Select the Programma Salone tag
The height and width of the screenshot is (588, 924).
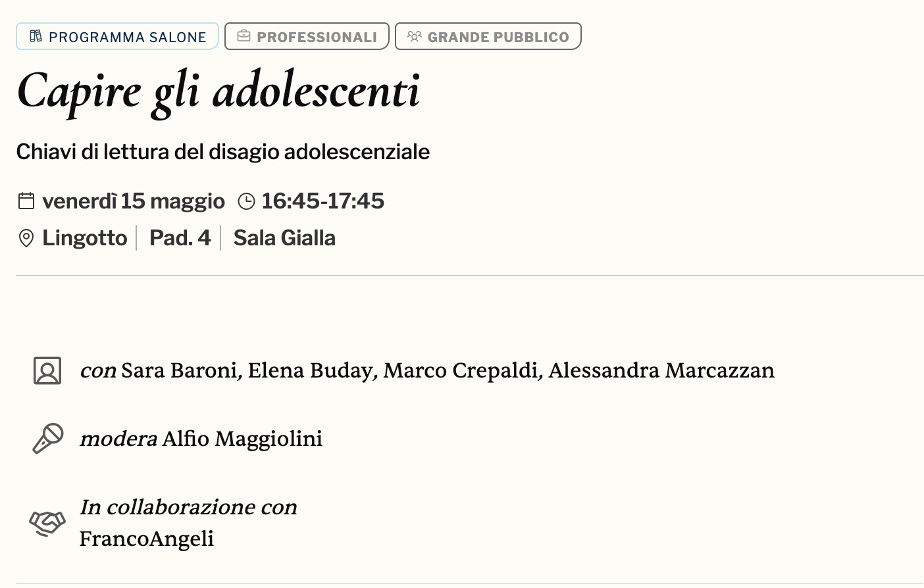[117, 36]
